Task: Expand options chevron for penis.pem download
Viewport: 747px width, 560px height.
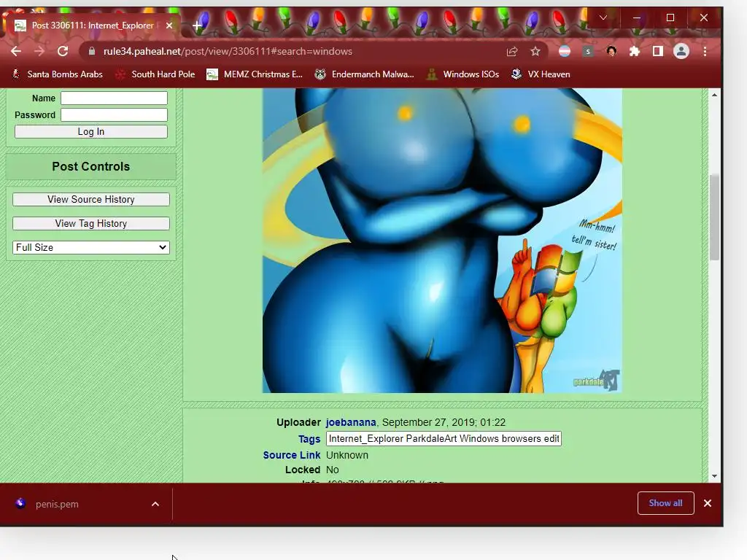Action: 155,504
